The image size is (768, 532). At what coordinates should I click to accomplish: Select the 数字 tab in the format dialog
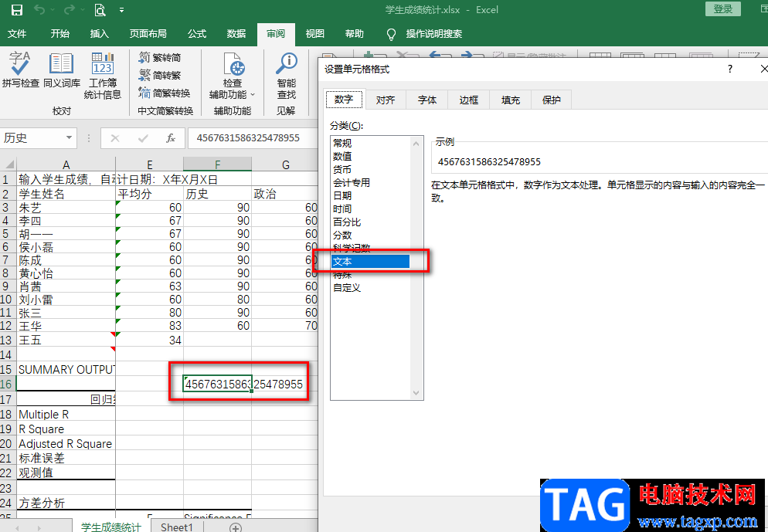tap(344, 100)
